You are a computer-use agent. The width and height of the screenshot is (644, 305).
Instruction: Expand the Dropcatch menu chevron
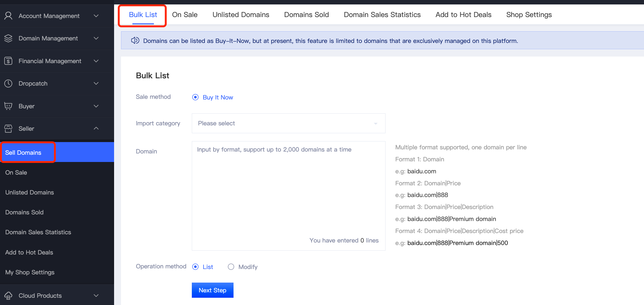[x=96, y=83]
